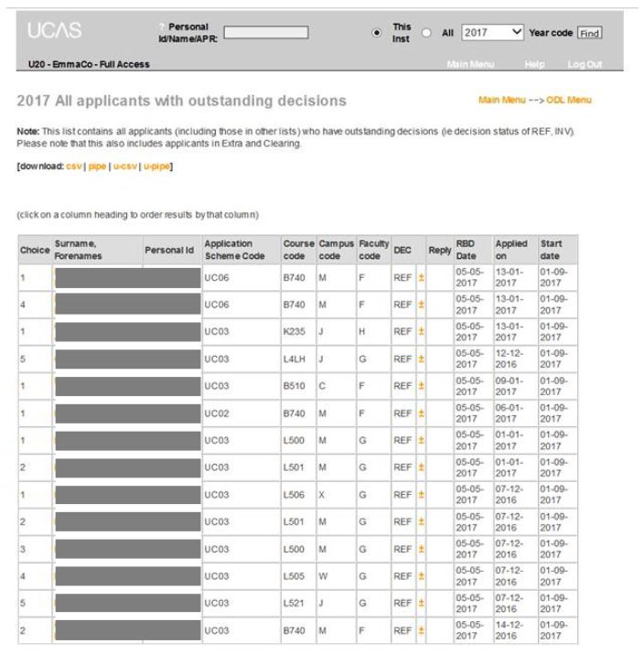Open Main Menu in the grey header bar
This screenshot has width=644, height=654.
470,64
